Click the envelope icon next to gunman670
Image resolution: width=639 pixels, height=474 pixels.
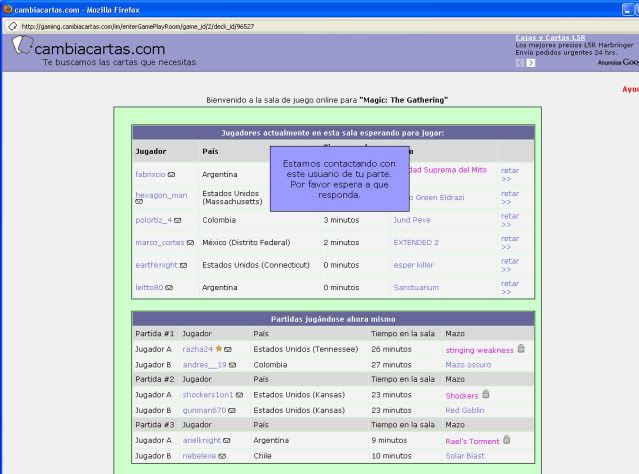[232, 411]
